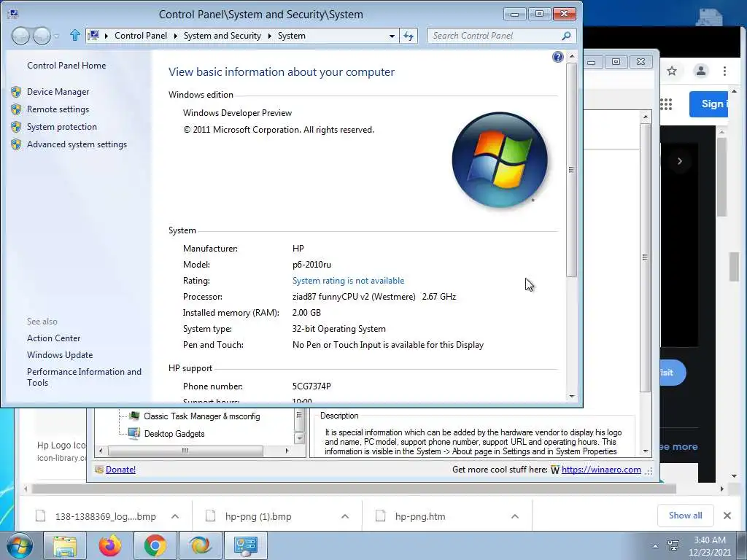Open Winaero Tweaker taskbar icon
Viewport: 747px width, 560px height.
click(201, 545)
